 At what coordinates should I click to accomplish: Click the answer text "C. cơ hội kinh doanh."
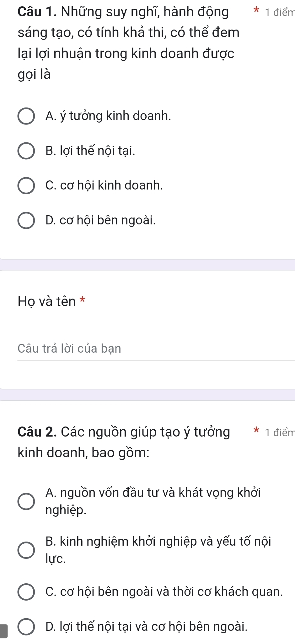click(104, 185)
